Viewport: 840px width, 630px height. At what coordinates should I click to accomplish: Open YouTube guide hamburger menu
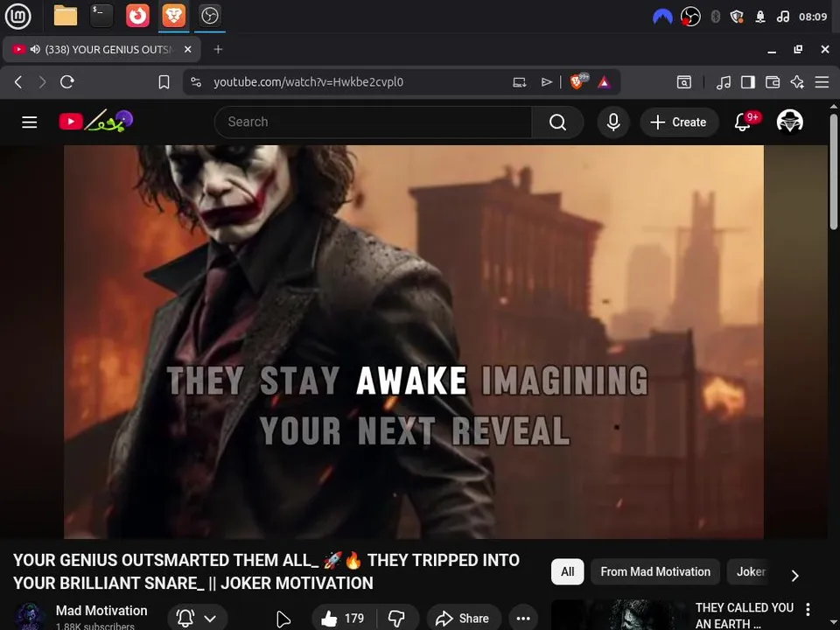pos(30,122)
